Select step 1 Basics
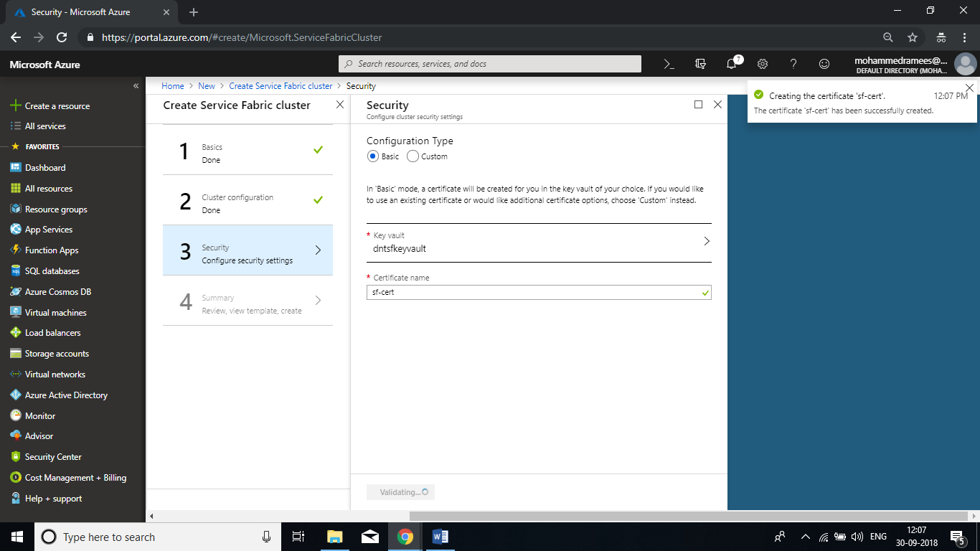This screenshot has height=551, width=980. tap(248, 153)
